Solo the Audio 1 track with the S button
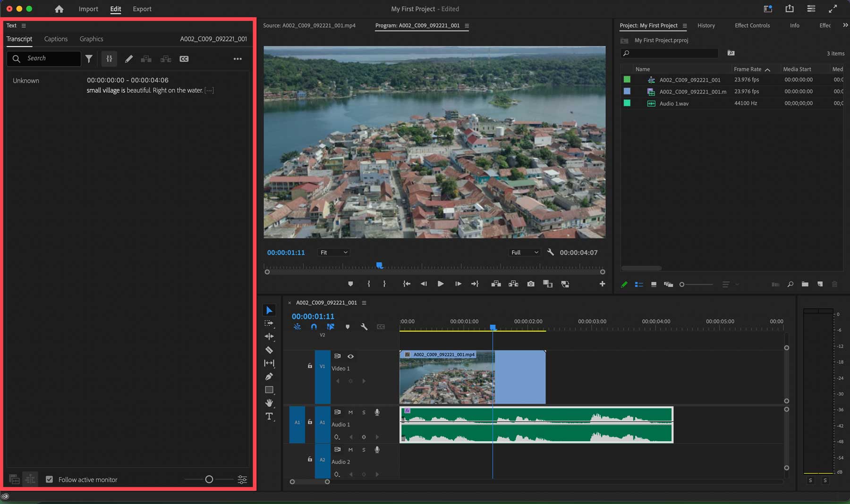This screenshot has height=504, width=850. (364, 412)
